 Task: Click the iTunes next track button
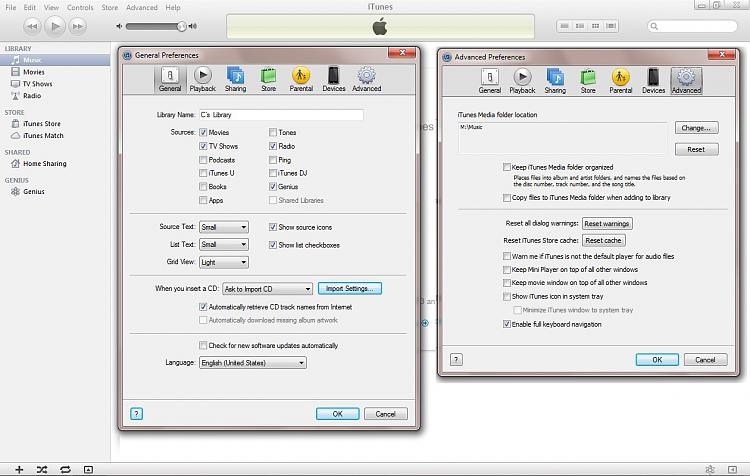77,26
